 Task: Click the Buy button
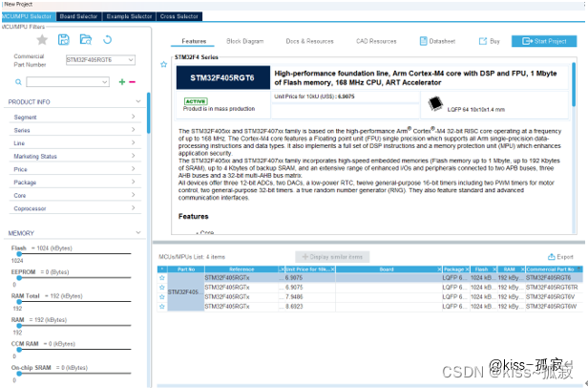[490, 41]
